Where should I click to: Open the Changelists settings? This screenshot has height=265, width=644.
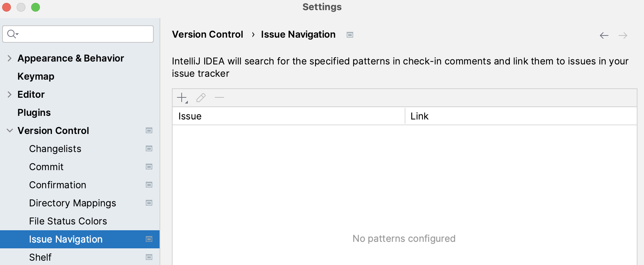point(55,148)
